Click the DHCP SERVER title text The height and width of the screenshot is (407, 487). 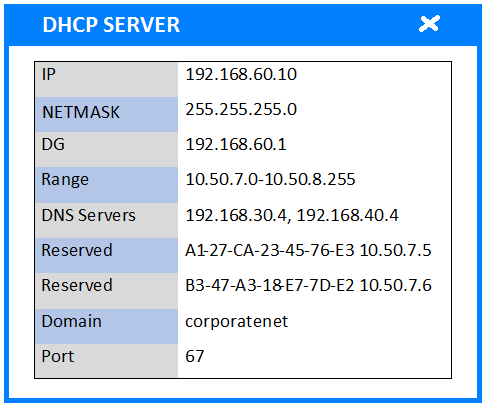(x=111, y=25)
